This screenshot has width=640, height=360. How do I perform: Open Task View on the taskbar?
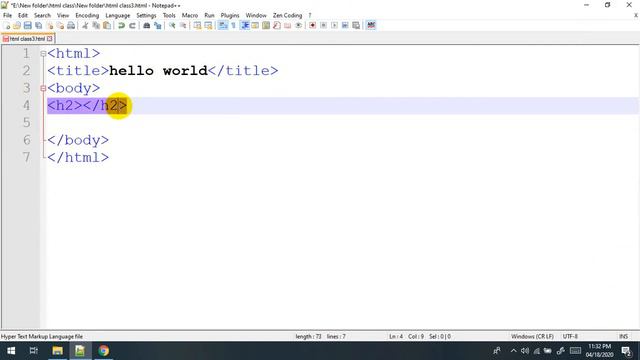(33, 351)
